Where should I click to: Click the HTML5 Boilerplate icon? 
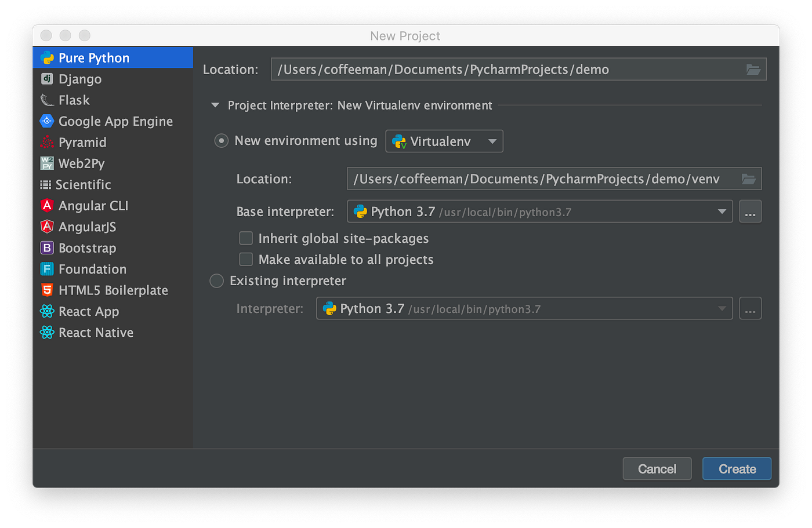(46, 290)
